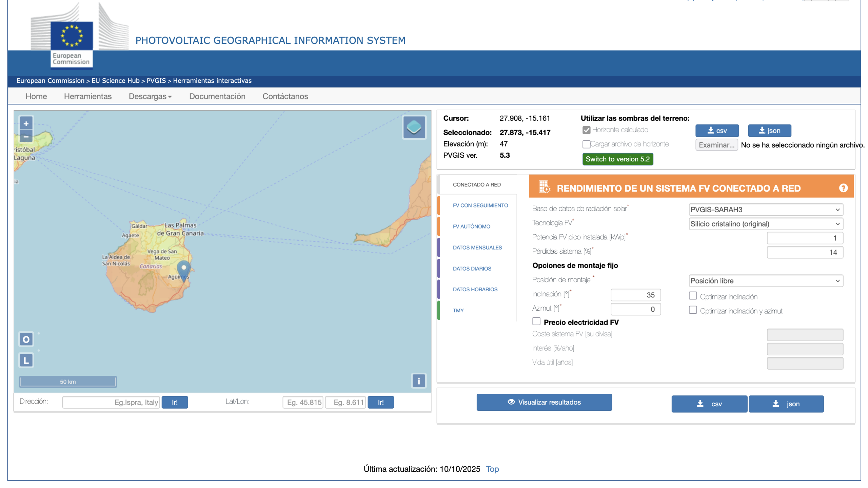Switch to FV CON SEGUIMIENTO tab
Screen dimensions: 868x488
tap(480, 206)
